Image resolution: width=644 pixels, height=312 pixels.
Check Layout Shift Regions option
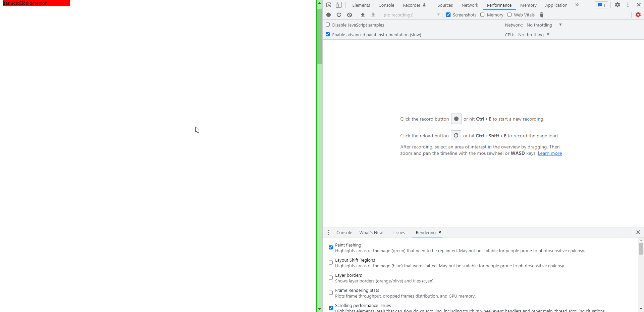point(331,263)
